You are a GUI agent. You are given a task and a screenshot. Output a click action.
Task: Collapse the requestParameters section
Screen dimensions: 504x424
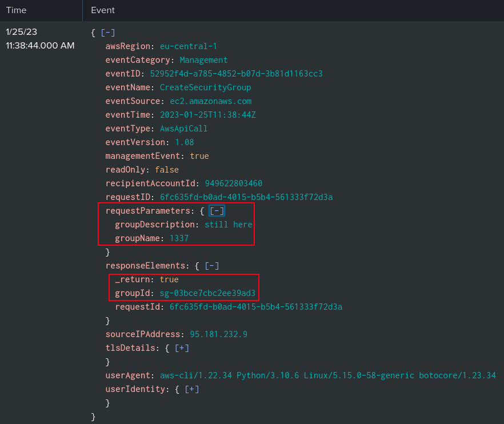pyautogui.click(x=217, y=211)
